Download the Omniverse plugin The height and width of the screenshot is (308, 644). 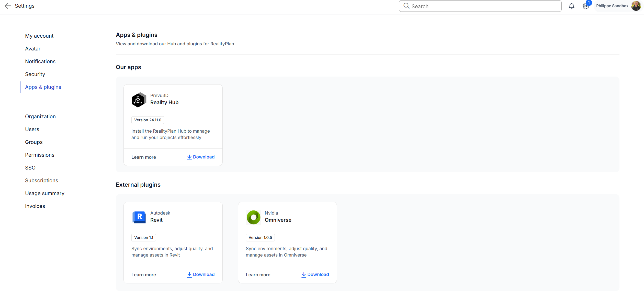[315, 274]
